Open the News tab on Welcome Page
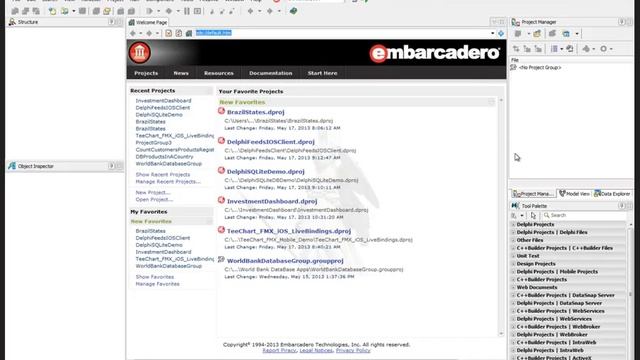The width and height of the screenshot is (640, 360). click(181, 73)
